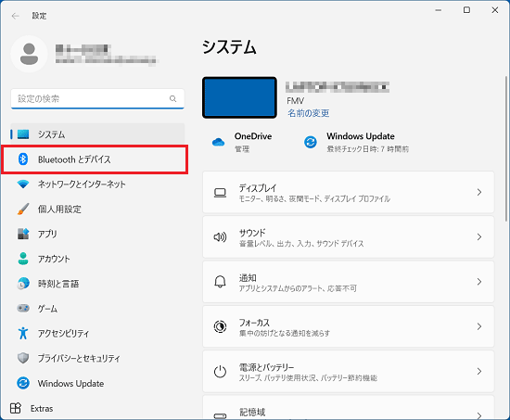Screen dimensions: 510x420
Task: Click the 名前の変更 link
Action: pyautogui.click(x=309, y=113)
